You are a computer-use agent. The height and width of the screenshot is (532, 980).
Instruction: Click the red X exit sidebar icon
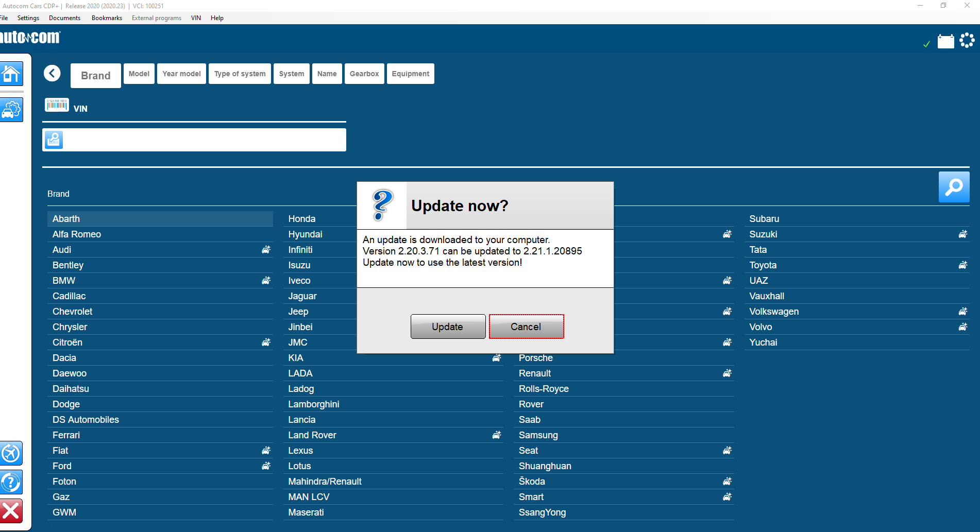11,511
